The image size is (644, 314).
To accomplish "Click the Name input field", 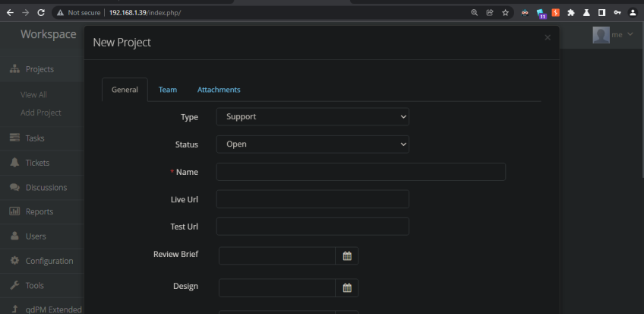I will pyautogui.click(x=361, y=172).
